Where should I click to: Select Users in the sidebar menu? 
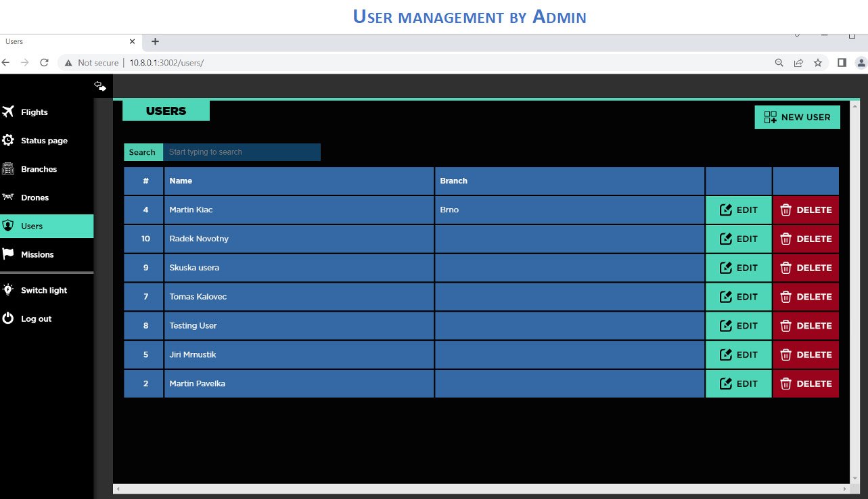pyautogui.click(x=32, y=226)
